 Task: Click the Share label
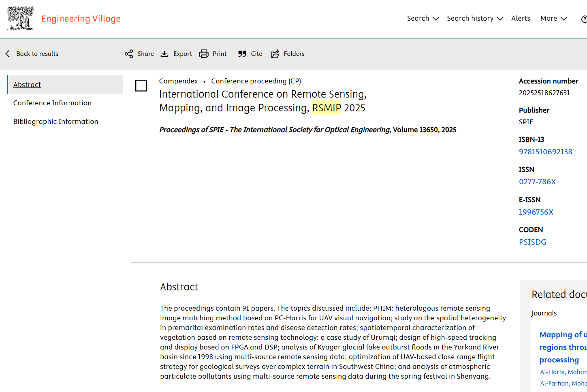[145, 54]
